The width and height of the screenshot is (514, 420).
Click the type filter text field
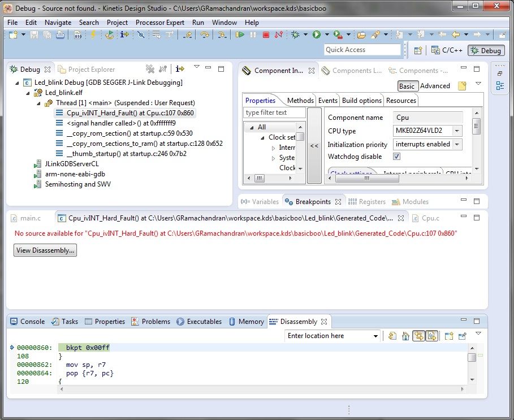275,112
